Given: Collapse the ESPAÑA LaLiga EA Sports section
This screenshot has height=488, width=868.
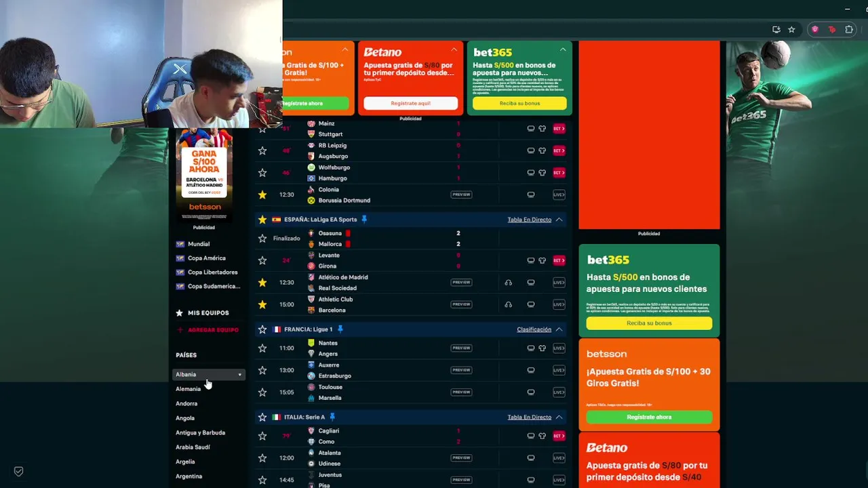Looking at the screenshot, I should (x=559, y=220).
